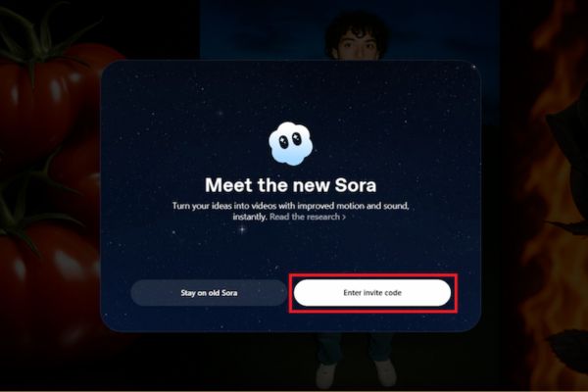Click the mascot's right sparkling eye
Viewport: 588px width, 392px height.
(x=297, y=139)
